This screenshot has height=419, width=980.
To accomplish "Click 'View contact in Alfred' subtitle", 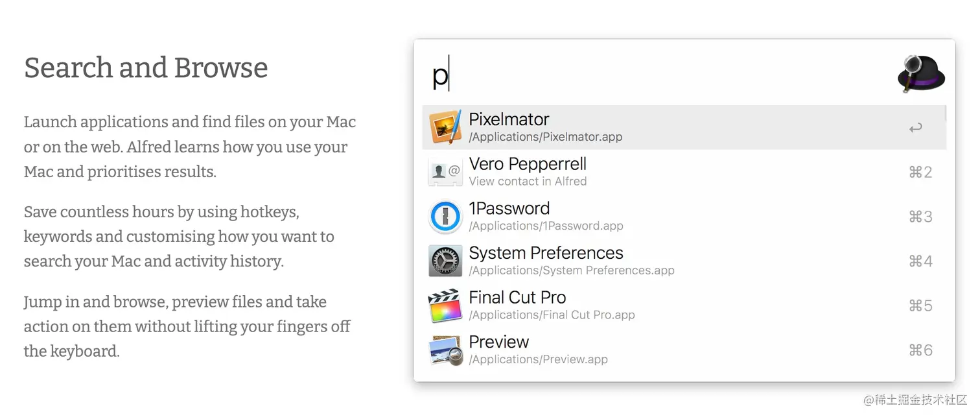I will click(x=528, y=182).
